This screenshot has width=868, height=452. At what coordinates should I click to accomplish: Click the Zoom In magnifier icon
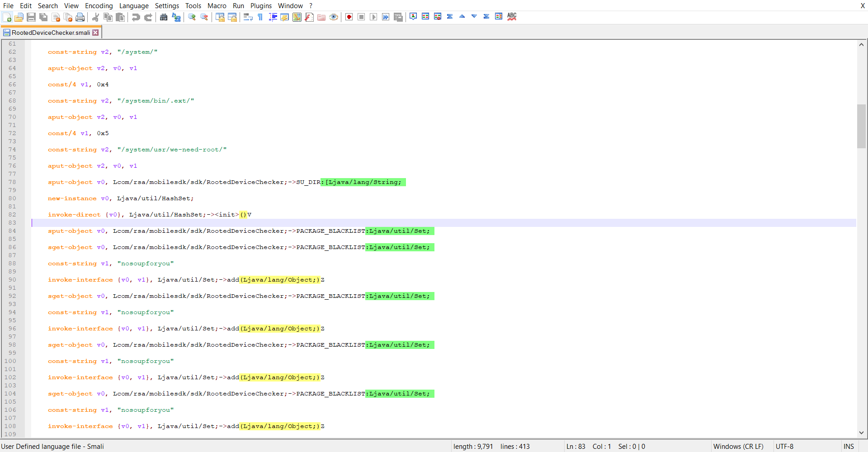pos(192,17)
